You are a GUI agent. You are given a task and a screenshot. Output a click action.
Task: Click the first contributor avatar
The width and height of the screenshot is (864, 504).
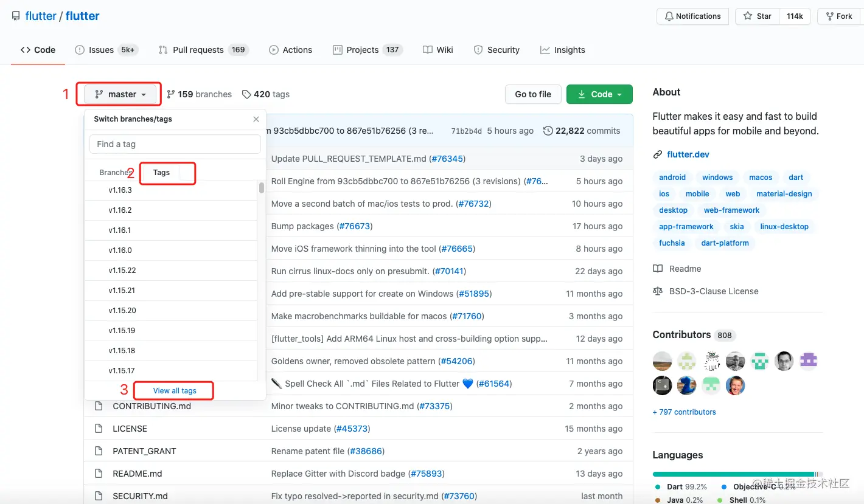(x=663, y=361)
